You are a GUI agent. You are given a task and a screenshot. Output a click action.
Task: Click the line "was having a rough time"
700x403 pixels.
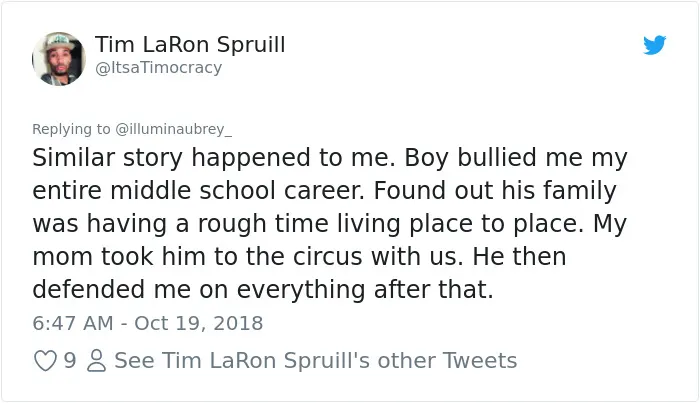point(329,224)
